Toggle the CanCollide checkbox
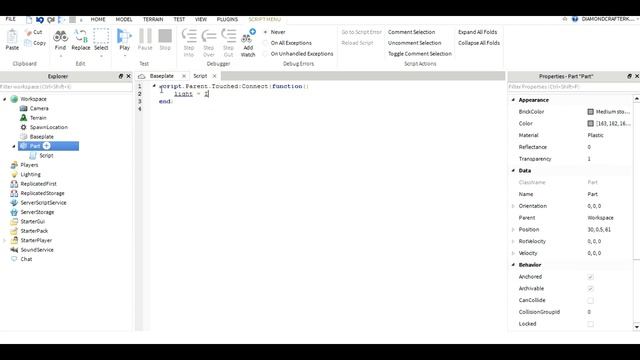 (590, 300)
